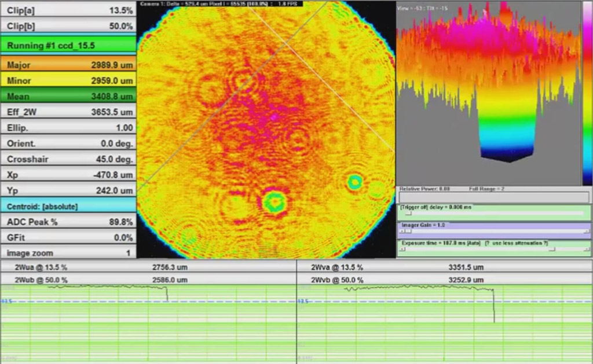Click the GFit 0.0% readout

(x=68, y=237)
